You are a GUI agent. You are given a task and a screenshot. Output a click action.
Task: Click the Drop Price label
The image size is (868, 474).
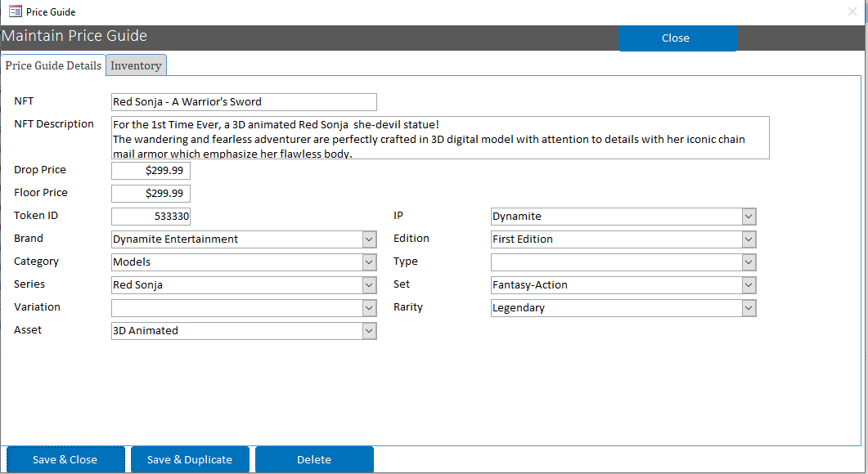coord(40,170)
